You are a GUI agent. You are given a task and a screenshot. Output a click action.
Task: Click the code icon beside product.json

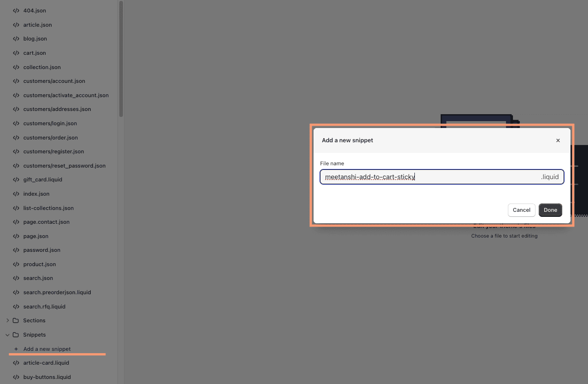16,264
